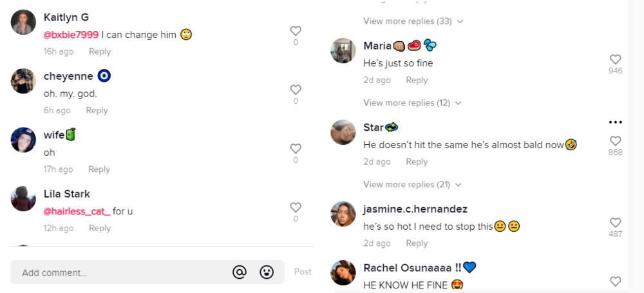Image resolution: width=644 pixels, height=293 pixels.
Task: Expand View more replies (12) under Maria
Action: click(x=412, y=103)
